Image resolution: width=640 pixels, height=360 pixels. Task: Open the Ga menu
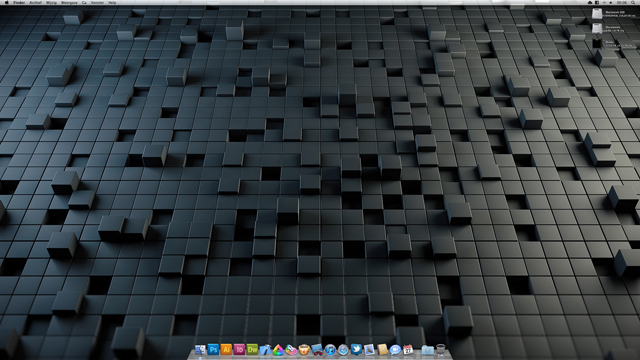pos(84,2)
